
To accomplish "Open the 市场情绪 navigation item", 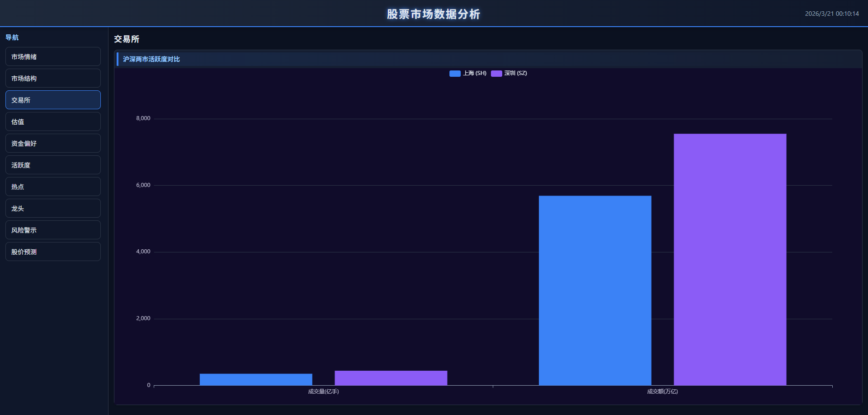I will click(x=53, y=57).
